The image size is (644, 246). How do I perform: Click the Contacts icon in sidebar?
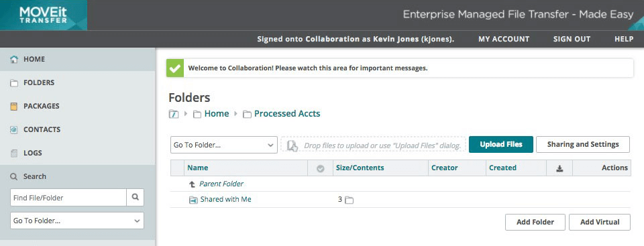pyautogui.click(x=14, y=130)
